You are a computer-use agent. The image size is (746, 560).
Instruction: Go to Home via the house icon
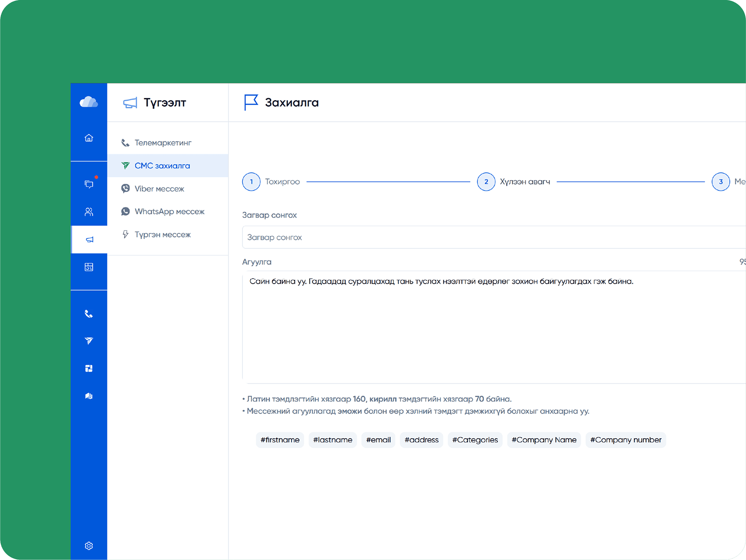click(89, 138)
